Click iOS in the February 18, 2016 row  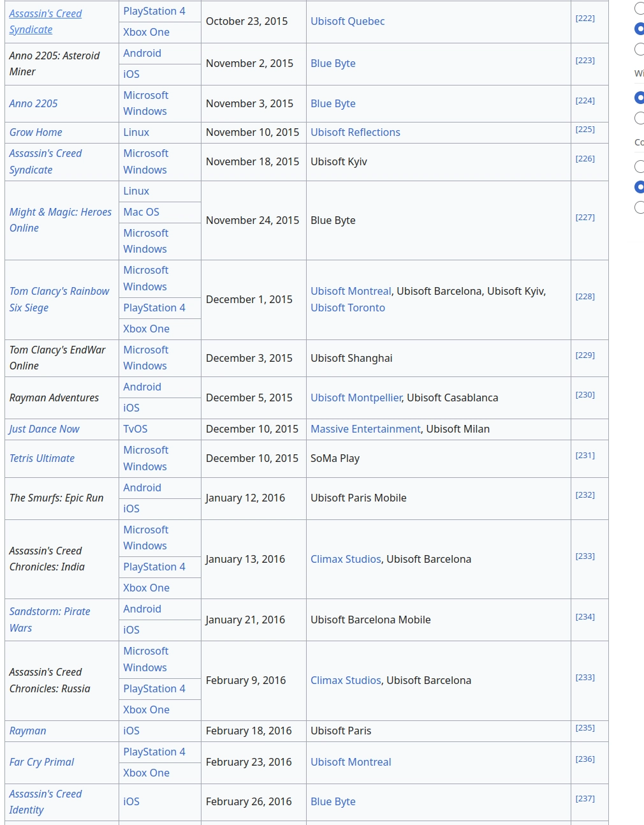click(131, 731)
